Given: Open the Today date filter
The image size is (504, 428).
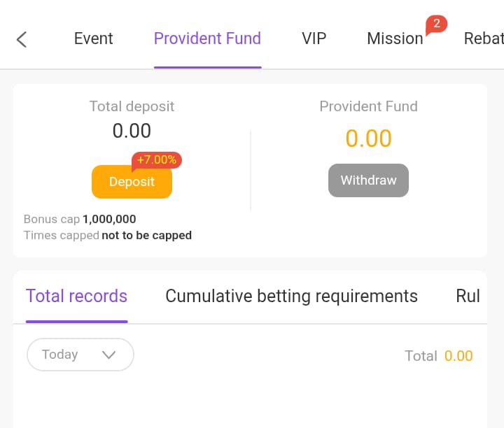Looking at the screenshot, I should tap(80, 355).
